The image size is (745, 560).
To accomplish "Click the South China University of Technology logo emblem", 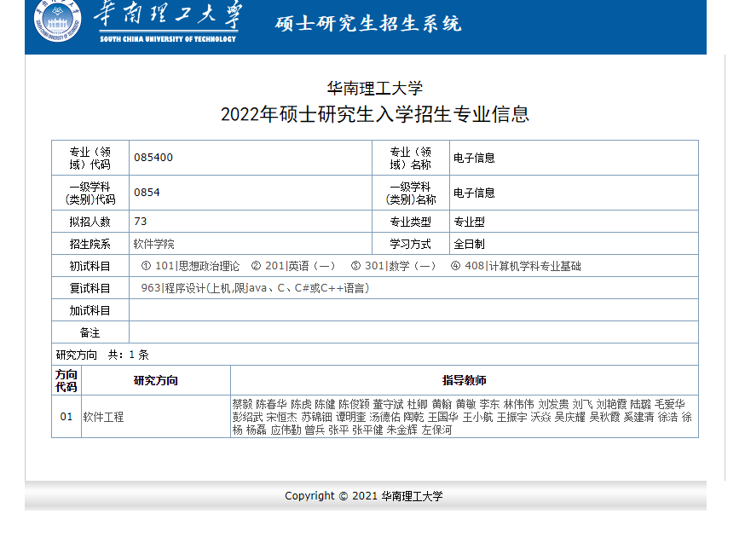I will pyautogui.click(x=57, y=20).
